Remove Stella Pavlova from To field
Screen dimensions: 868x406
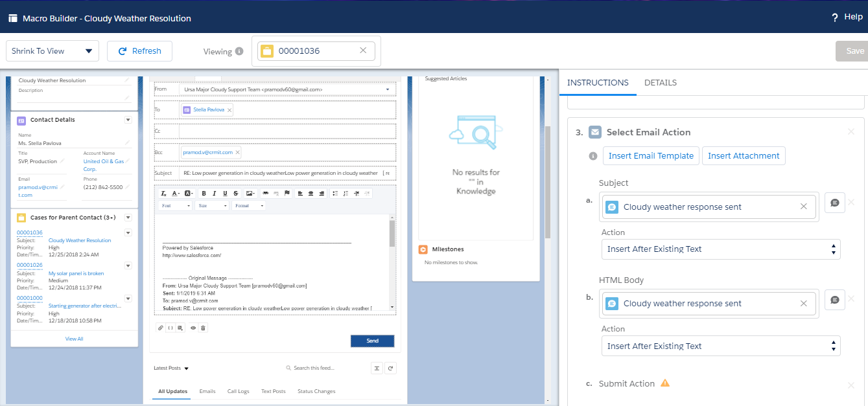point(229,110)
